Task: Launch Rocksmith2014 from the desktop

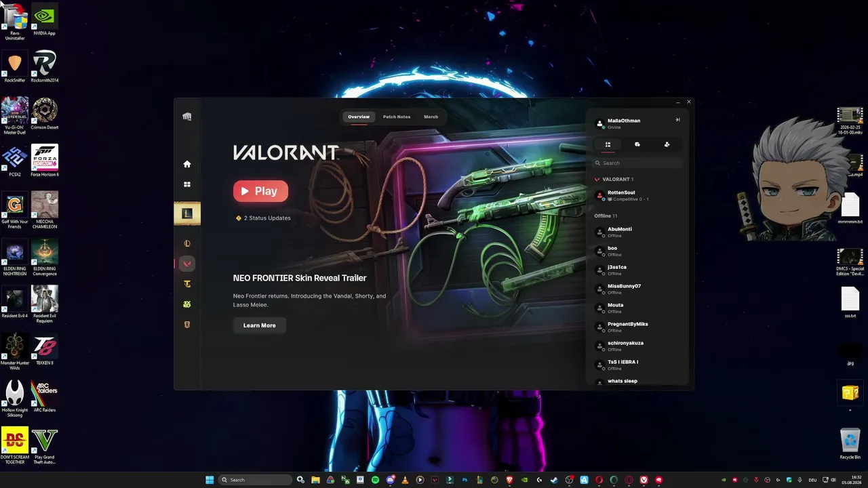Action: (44, 66)
